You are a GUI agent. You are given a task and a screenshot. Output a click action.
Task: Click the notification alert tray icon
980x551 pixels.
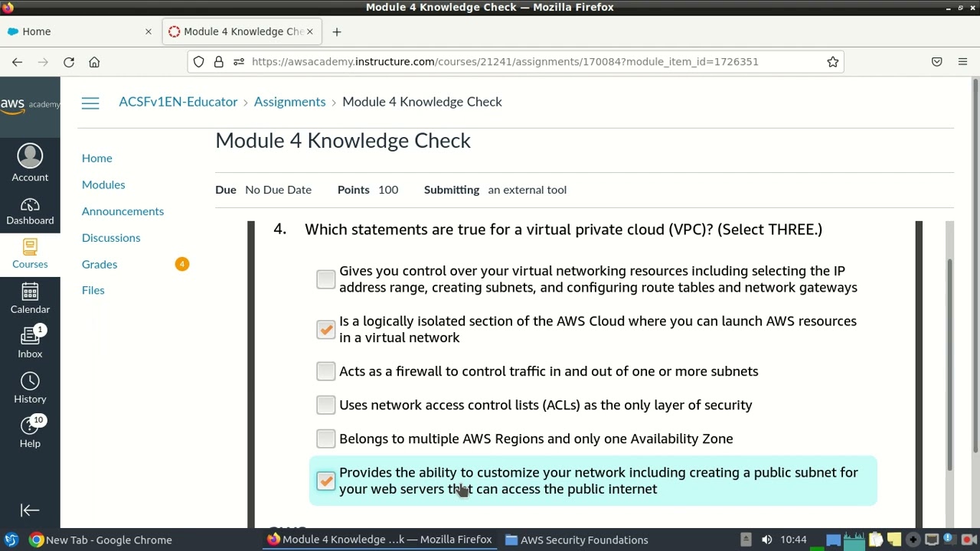coord(950,540)
